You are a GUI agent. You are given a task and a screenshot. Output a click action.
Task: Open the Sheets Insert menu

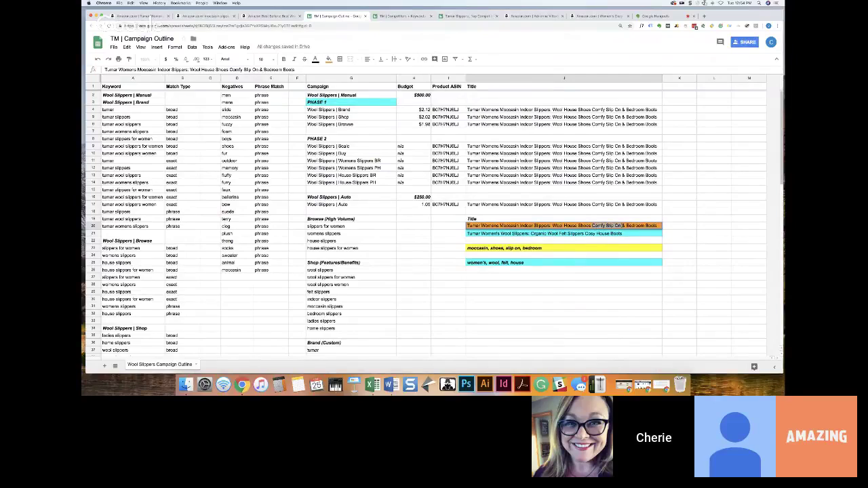coord(157,47)
